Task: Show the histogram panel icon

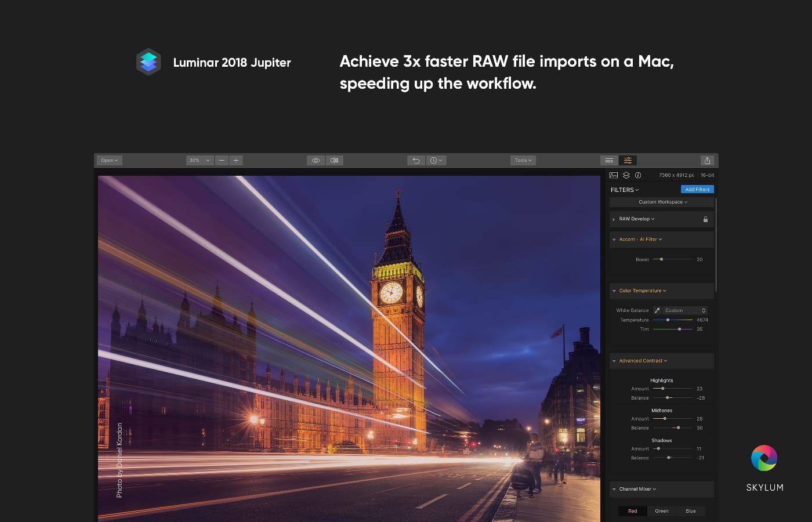Action: [x=614, y=175]
